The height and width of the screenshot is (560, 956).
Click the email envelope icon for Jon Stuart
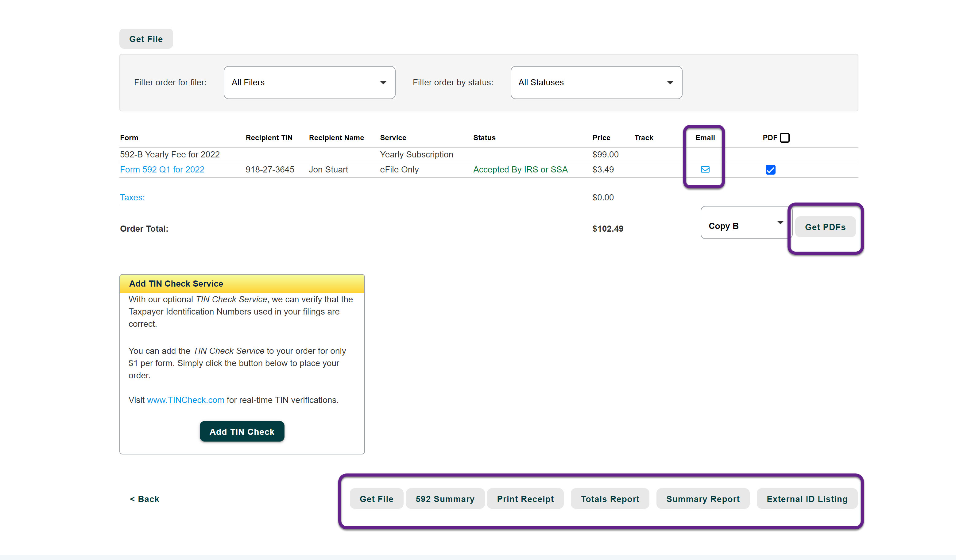point(705,169)
